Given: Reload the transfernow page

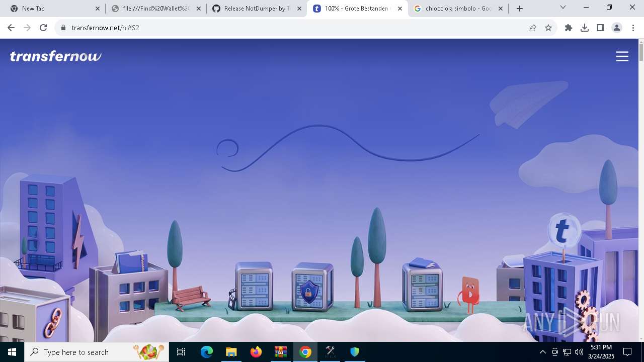Looking at the screenshot, I should [x=43, y=28].
